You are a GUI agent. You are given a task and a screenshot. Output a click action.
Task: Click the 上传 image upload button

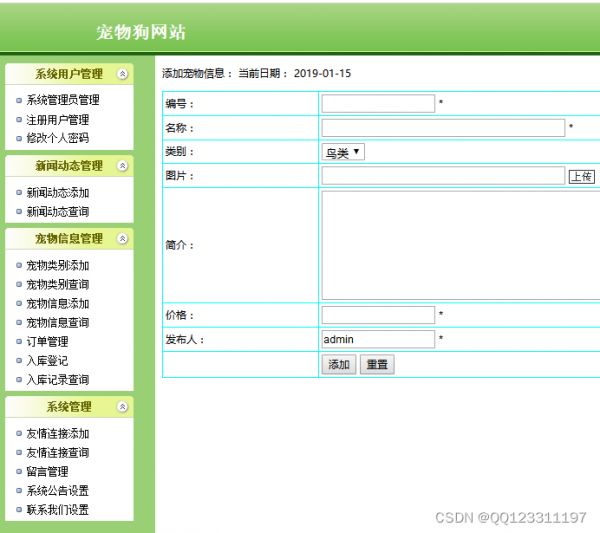coord(582,176)
